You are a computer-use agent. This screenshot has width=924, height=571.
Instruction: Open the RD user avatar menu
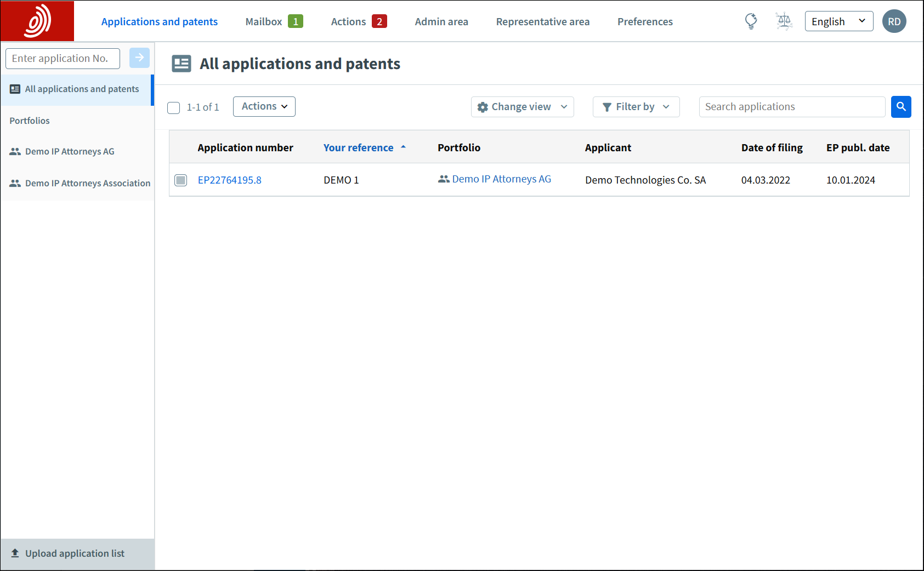click(894, 22)
